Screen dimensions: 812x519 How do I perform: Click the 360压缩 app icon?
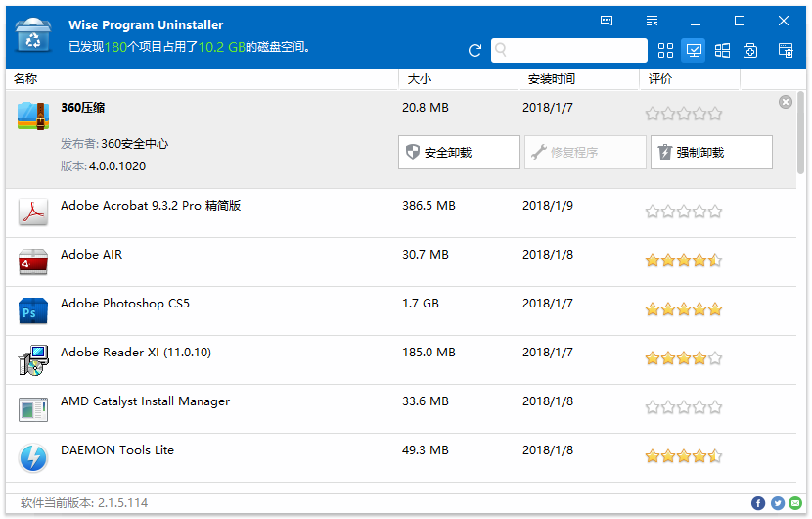33,116
